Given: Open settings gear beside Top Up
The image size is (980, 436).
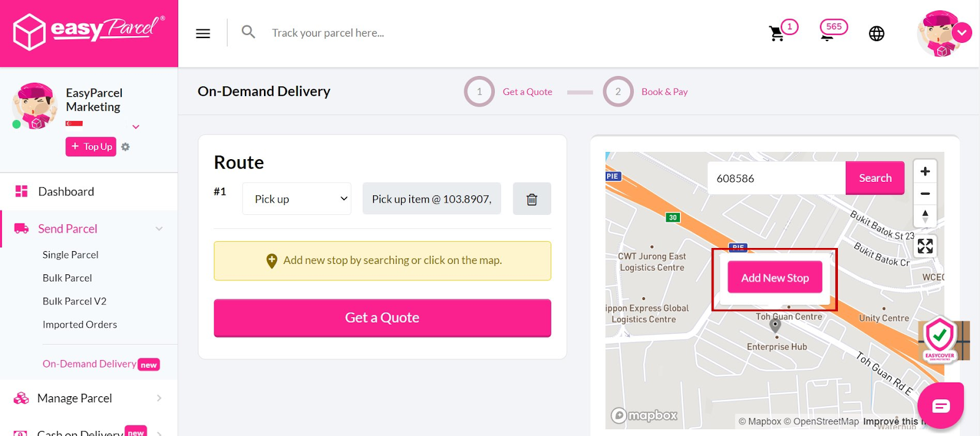Looking at the screenshot, I should (125, 146).
